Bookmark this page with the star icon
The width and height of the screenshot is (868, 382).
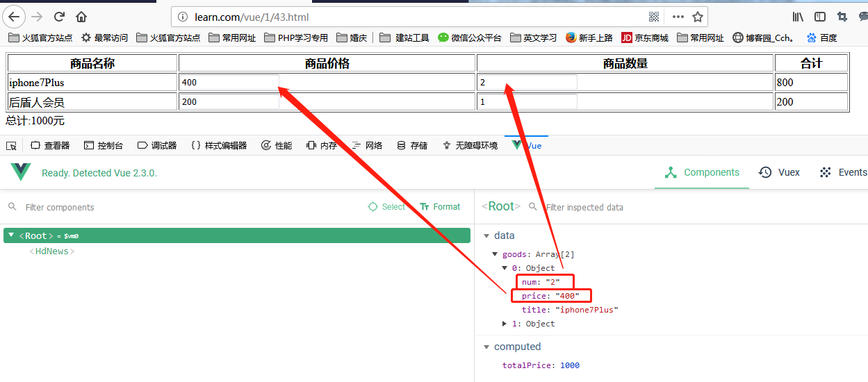(x=698, y=17)
